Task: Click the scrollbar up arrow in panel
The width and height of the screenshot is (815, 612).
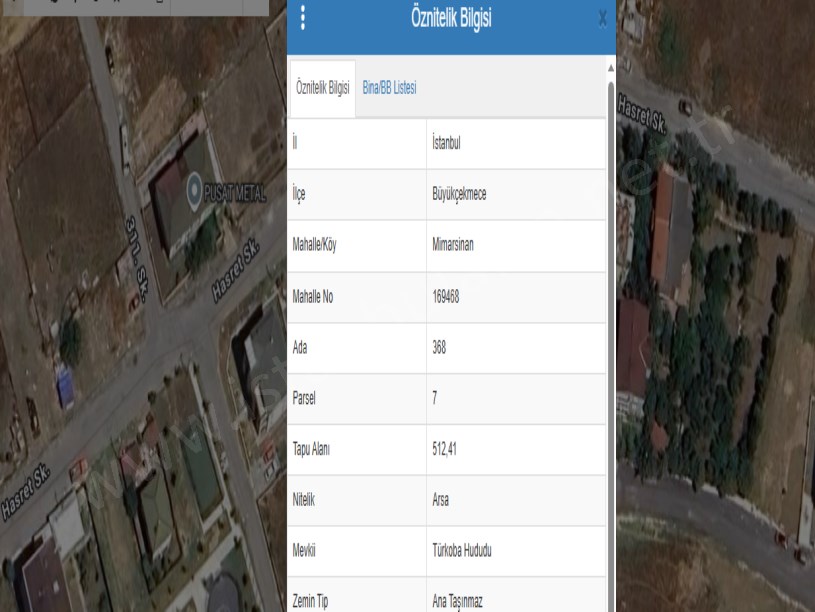Action: tap(611, 68)
